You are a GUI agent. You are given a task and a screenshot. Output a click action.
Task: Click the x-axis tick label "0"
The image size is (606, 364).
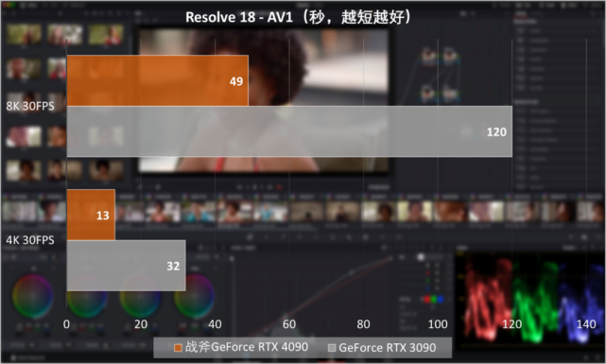66,323
